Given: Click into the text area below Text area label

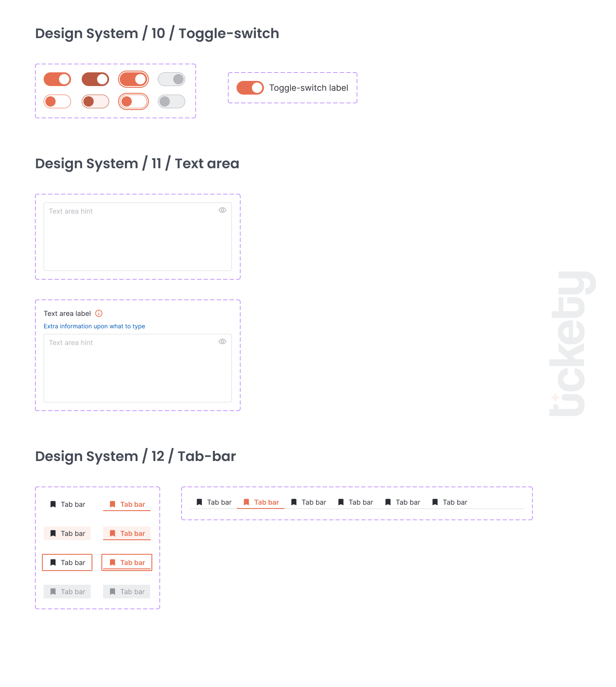Looking at the screenshot, I should coord(138,372).
